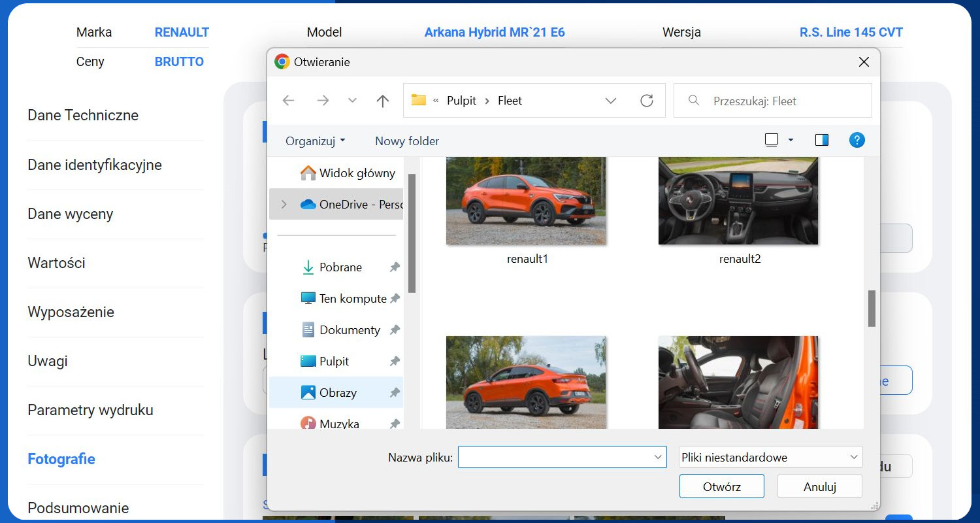Screen dimensions: 980x523
Task: Toggle the preview pane icon
Action: (821, 140)
